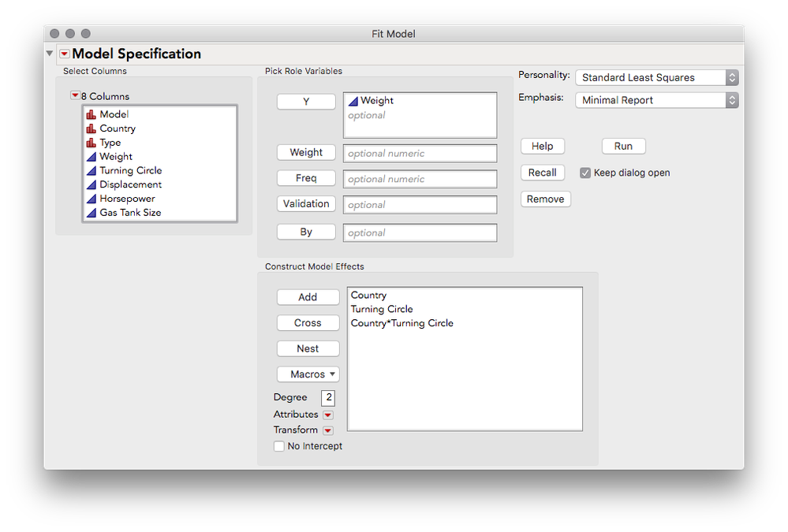Select the Country*Turning Circle interaction effect
Image resolution: width=788 pixels, height=532 pixels.
402,323
